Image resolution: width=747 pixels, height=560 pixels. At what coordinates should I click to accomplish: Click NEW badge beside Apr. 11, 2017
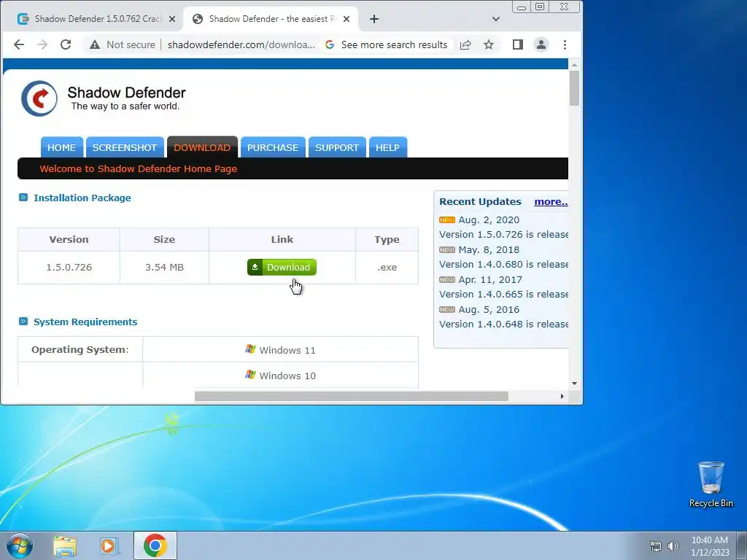(447, 280)
